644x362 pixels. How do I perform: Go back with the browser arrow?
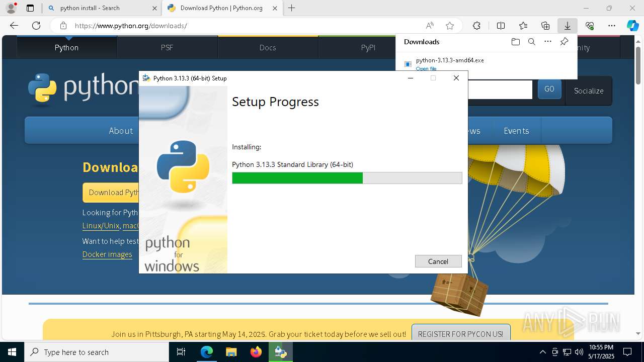click(x=14, y=26)
